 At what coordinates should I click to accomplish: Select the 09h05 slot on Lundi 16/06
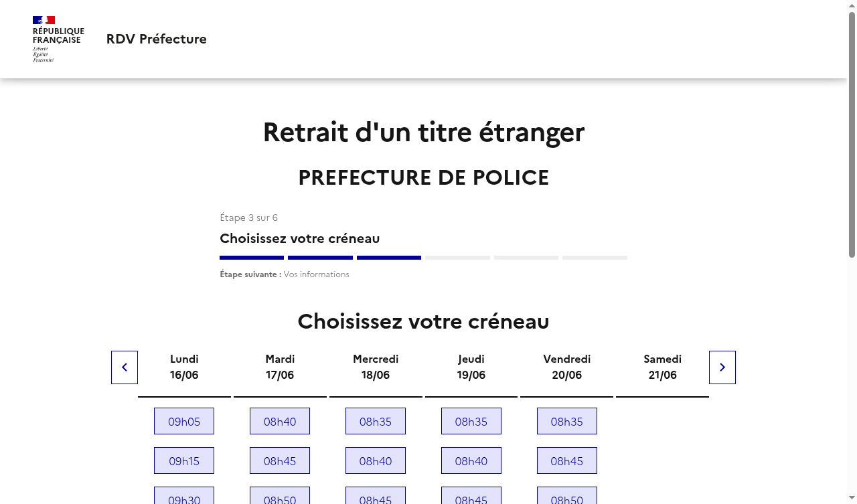(184, 421)
